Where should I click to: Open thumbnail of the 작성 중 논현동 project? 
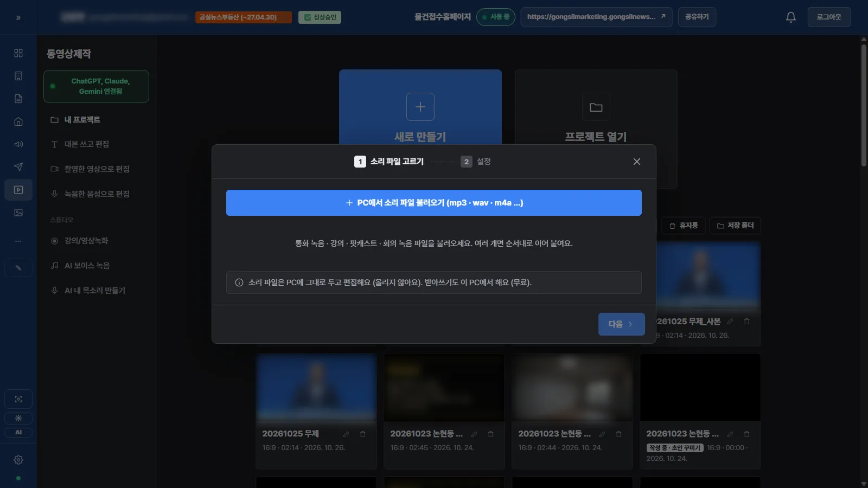pyautogui.click(x=700, y=388)
